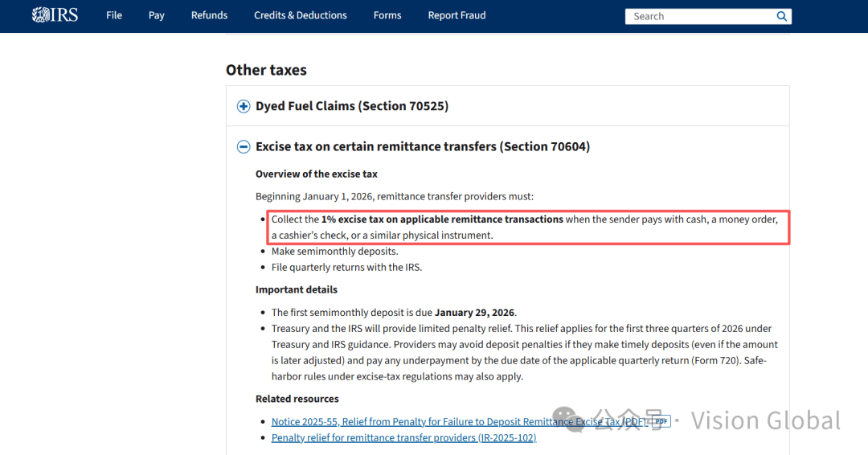Viewport: 868px width, 455px height.
Task: Go to Credits & Deductions
Action: coord(301,15)
